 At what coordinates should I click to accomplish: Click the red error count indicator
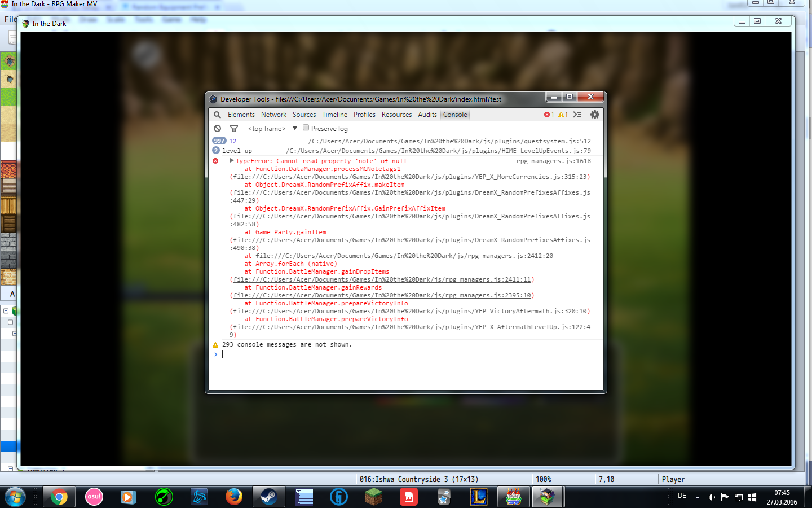click(x=549, y=115)
